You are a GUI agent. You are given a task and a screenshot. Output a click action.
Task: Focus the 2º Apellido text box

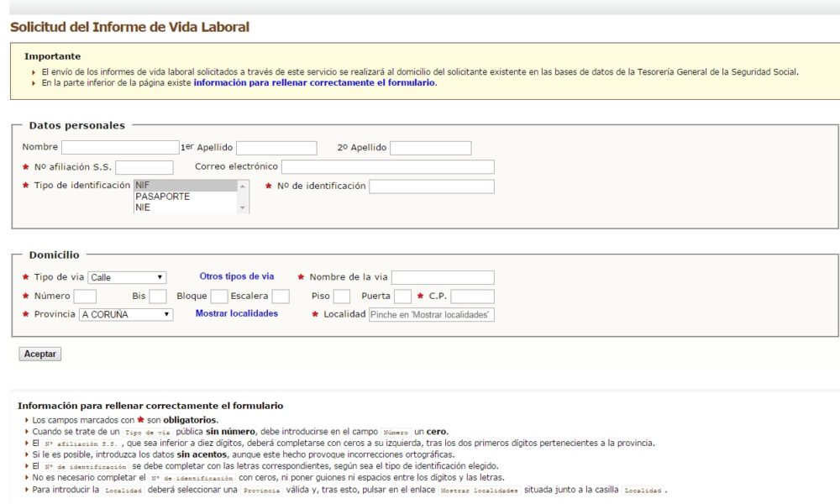coord(430,148)
